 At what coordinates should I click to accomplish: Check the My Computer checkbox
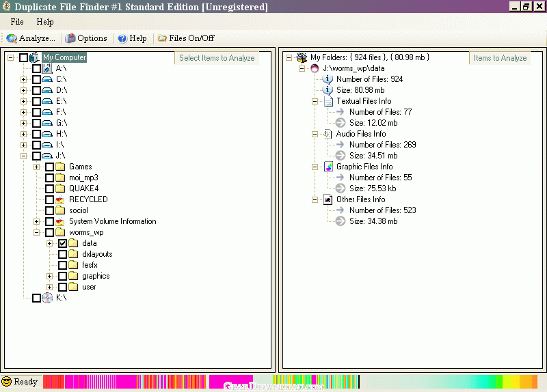23,57
